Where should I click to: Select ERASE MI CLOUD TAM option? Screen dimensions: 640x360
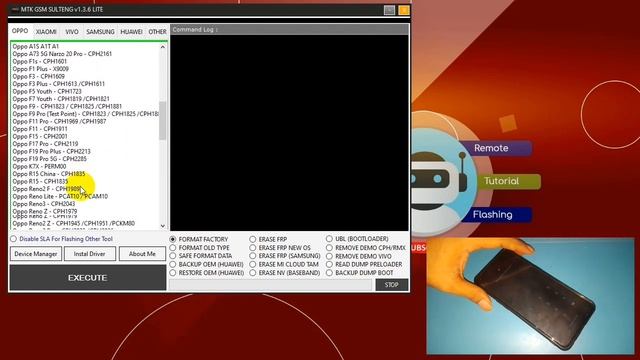(284, 264)
